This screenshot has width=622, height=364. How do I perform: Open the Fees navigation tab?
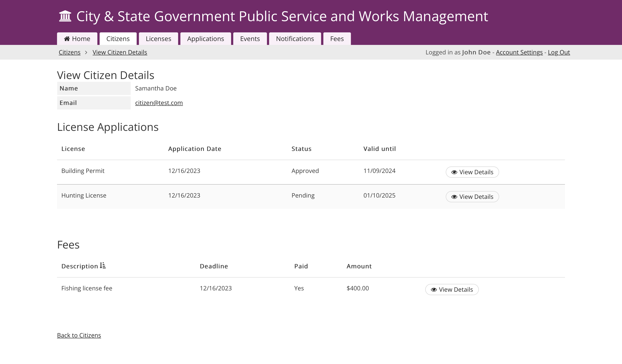[x=337, y=39]
